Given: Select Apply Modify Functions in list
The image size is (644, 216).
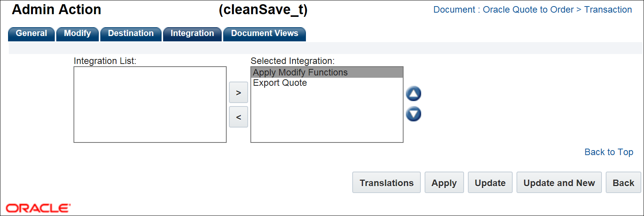Looking at the screenshot, I should (300, 72).
